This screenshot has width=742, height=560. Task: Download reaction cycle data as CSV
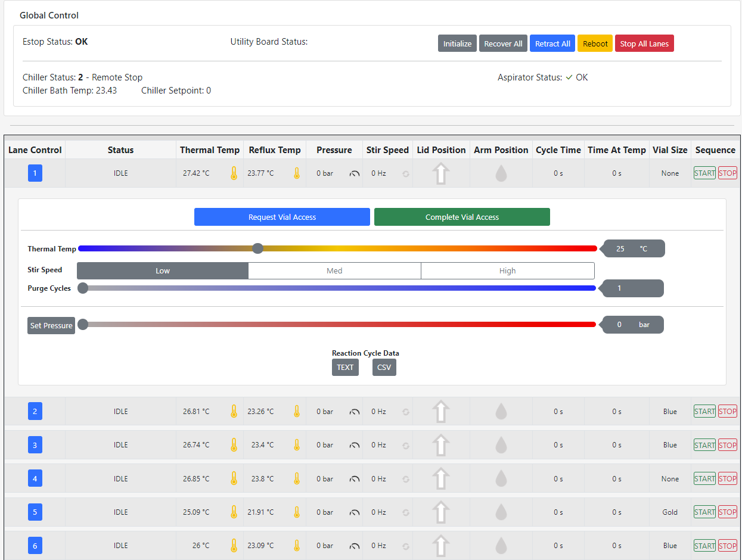[x=384, y=367]
